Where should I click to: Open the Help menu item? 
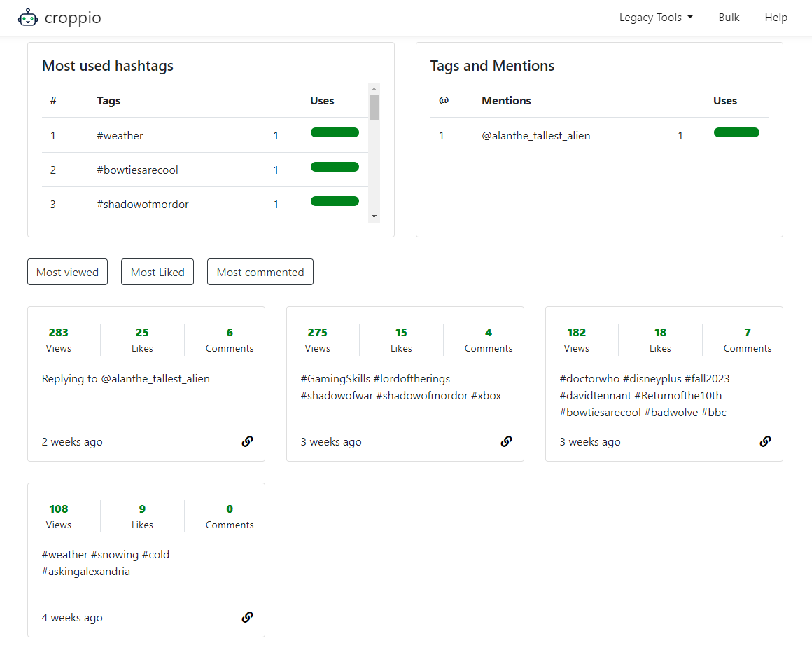point(776,18)
